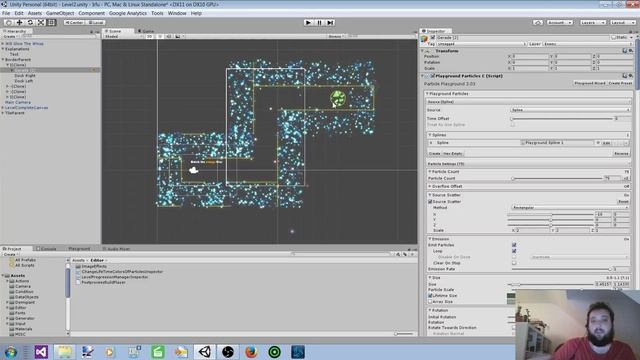Open the Google Analytics menu
The height and width of the screenshot is (360, 640).
(x=128, y=13)
